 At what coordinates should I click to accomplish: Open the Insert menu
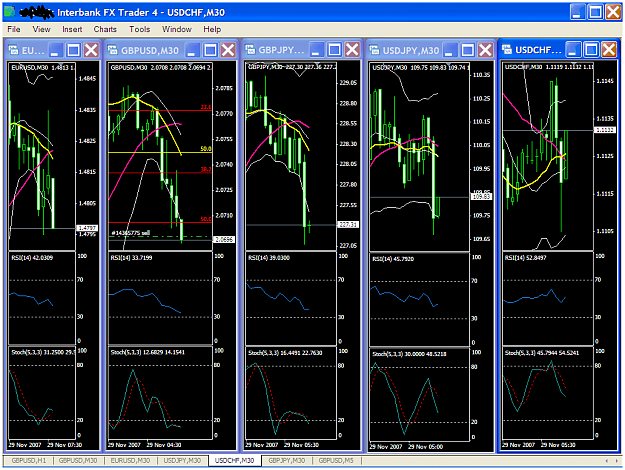[72, 29]
